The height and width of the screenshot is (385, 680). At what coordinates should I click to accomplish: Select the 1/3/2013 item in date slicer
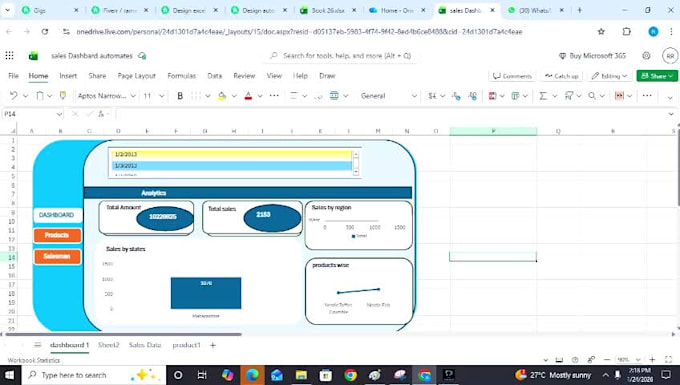(232, 166)
